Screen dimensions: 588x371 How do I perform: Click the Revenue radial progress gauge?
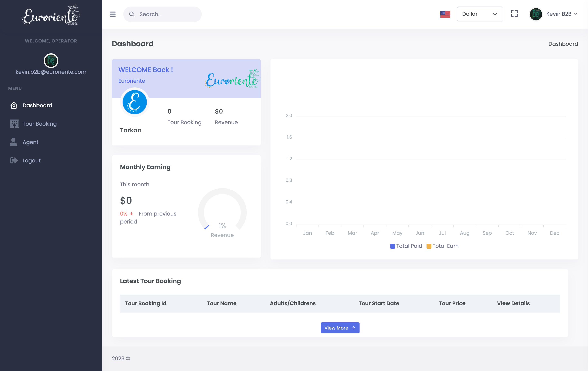click(222, 213)
